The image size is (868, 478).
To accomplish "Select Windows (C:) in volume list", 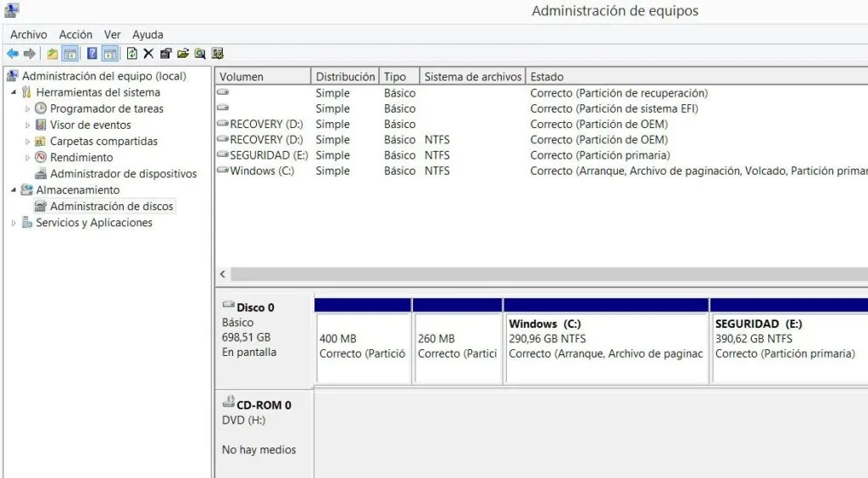I will 262,171.
